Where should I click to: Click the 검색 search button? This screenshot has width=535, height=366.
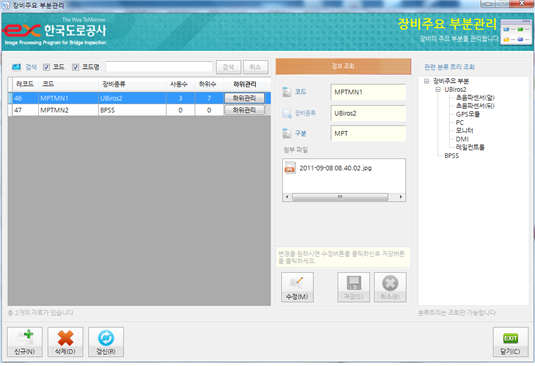(228, 67)
